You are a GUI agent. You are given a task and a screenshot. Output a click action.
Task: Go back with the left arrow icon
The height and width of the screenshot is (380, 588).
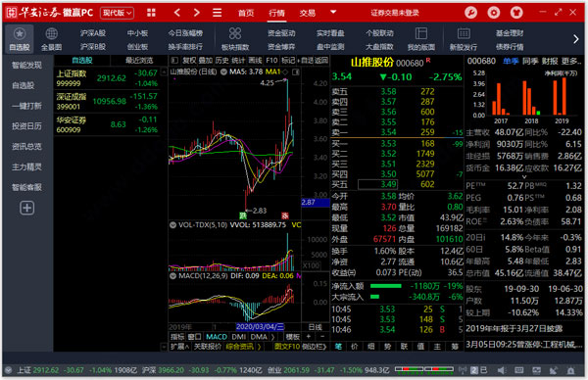click(x=177, y=13)
